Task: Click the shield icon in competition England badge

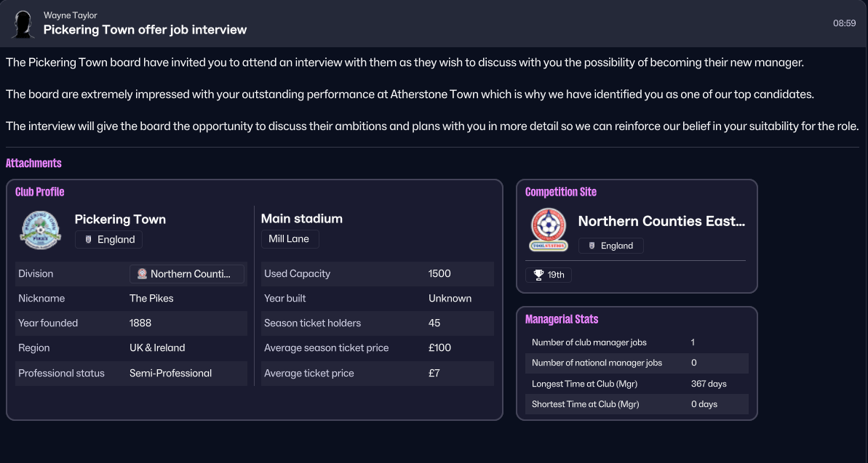Action: coord(592,246)
